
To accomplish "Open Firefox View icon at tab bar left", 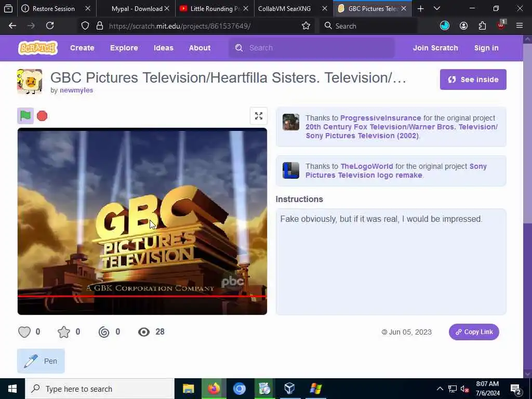I will (x=8, y=8).
